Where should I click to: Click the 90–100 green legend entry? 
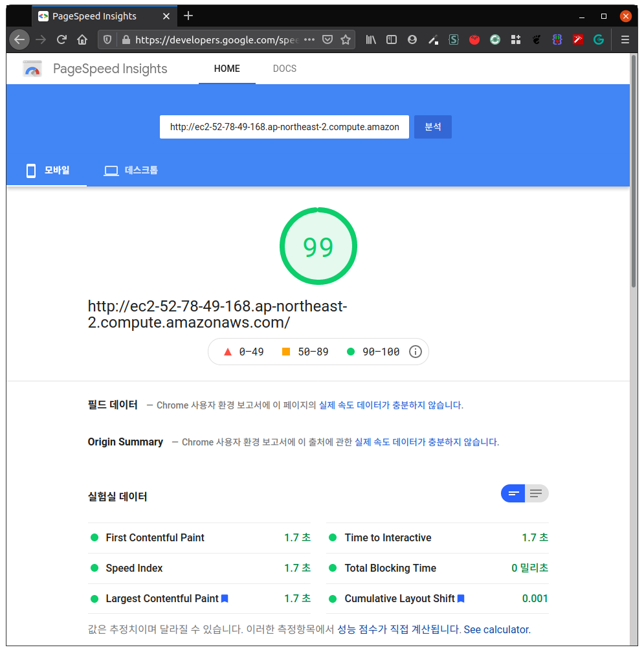pos(373,352)
